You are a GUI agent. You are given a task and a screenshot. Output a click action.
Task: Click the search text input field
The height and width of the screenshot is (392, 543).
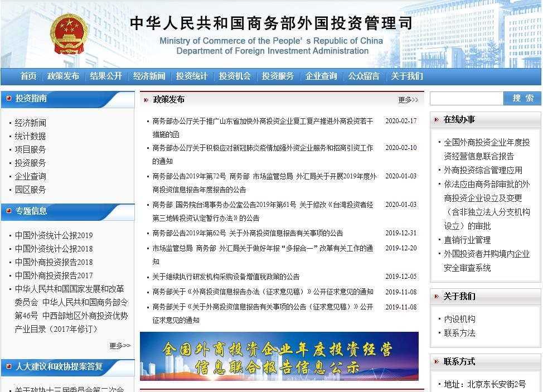[x=466, y=99]
